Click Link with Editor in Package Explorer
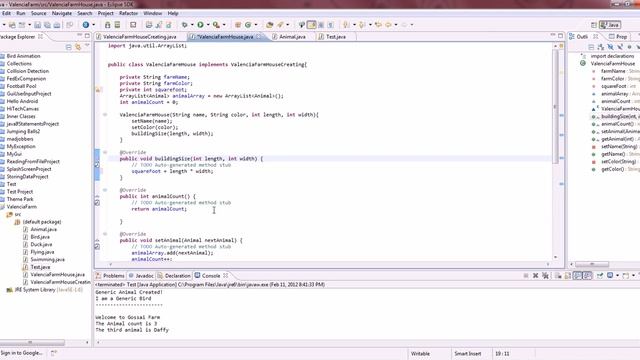Image resolution: width=640 pixels, height=360 pixels. click(78, 47)
